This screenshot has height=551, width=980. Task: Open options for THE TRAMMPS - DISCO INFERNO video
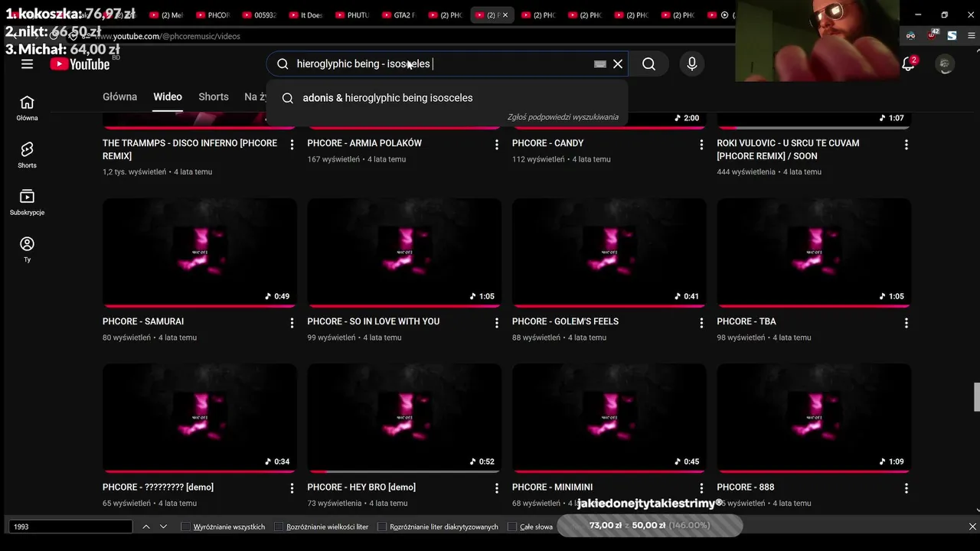[x=292, y=145]
